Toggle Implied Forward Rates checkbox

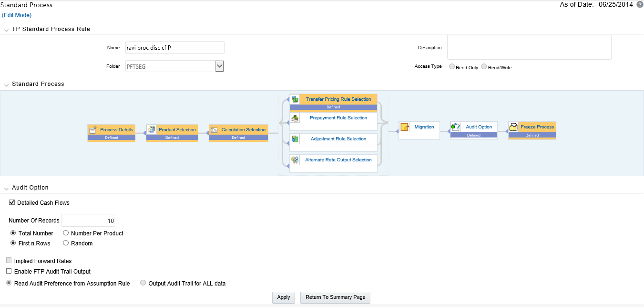(9, 261)
